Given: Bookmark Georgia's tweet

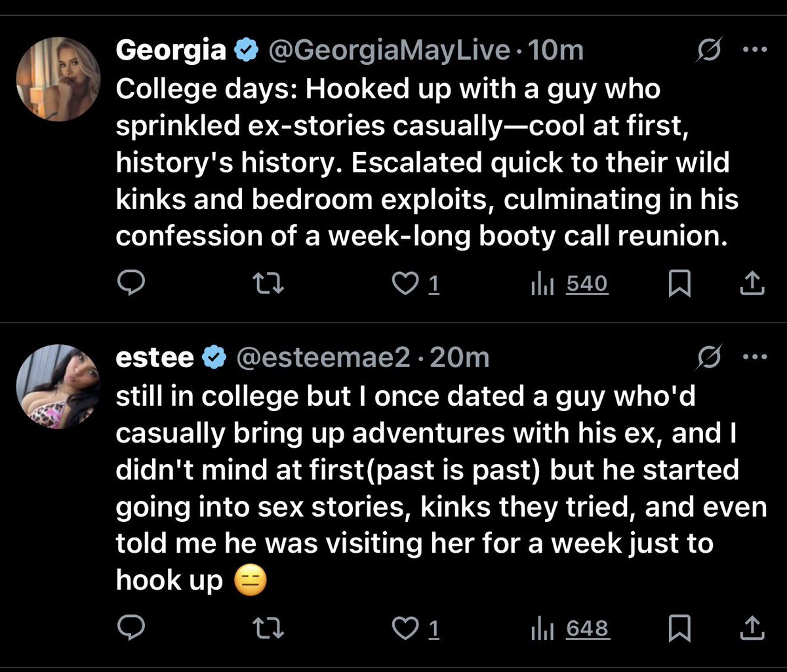Looking at the screenshot, I should click(x=679, y=284).
